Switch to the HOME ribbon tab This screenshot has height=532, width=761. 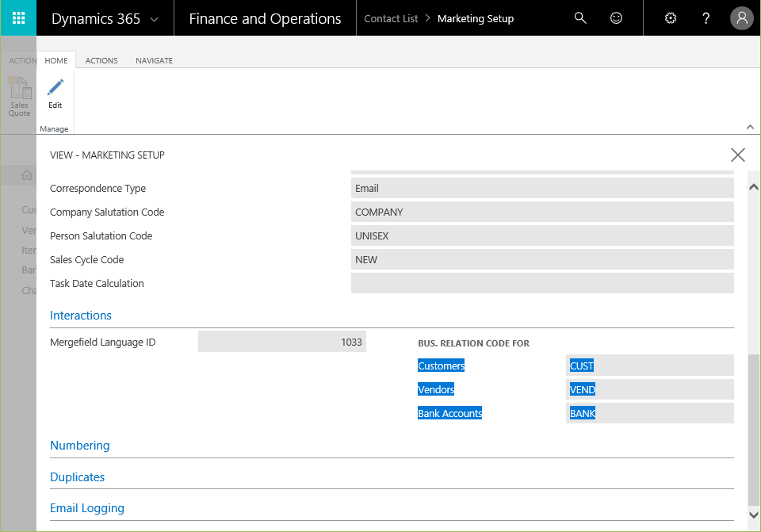[x=56, y=61]
